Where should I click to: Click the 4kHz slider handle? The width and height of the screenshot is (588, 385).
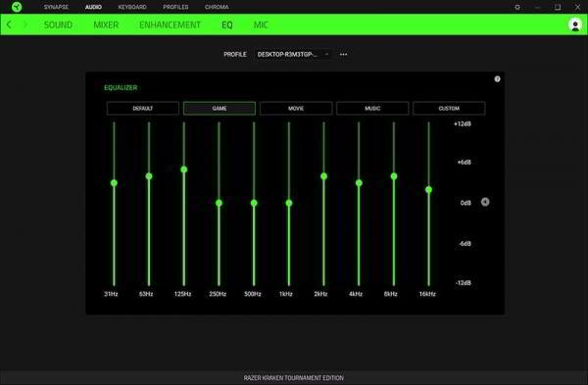pos(359,183)
